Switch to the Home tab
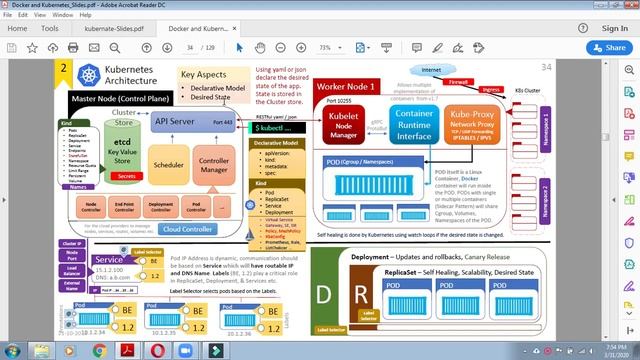Screen dimensions: 640x360 tap(17, 29)
